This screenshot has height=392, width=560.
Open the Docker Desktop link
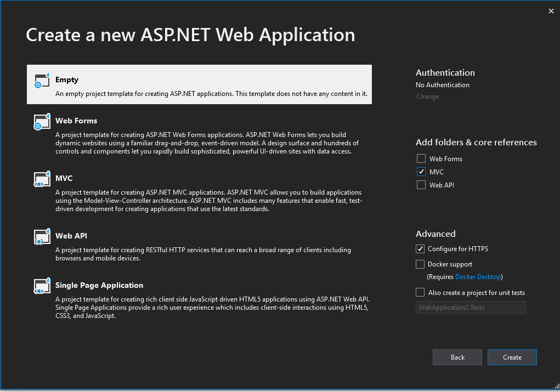pos(478,277)
